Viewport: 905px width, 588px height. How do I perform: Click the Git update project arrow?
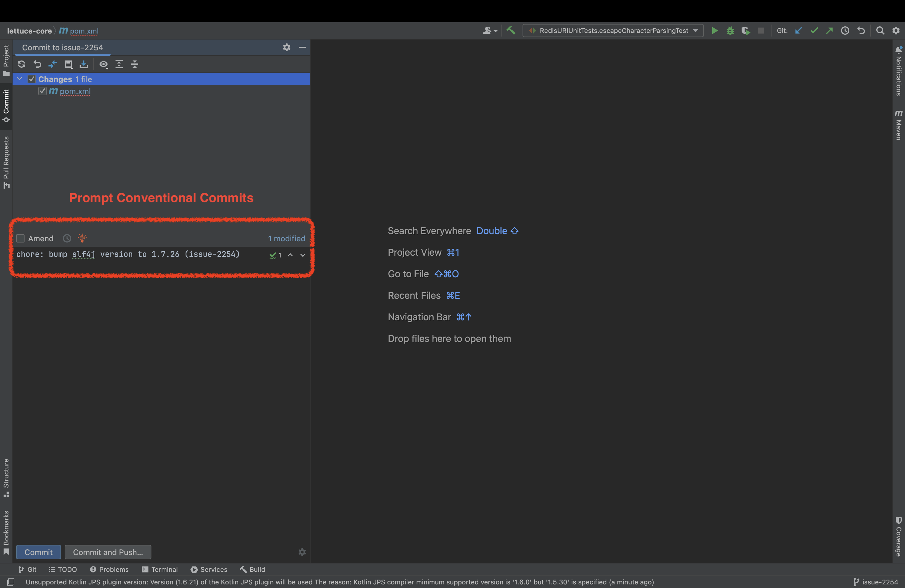pos(798,31)
